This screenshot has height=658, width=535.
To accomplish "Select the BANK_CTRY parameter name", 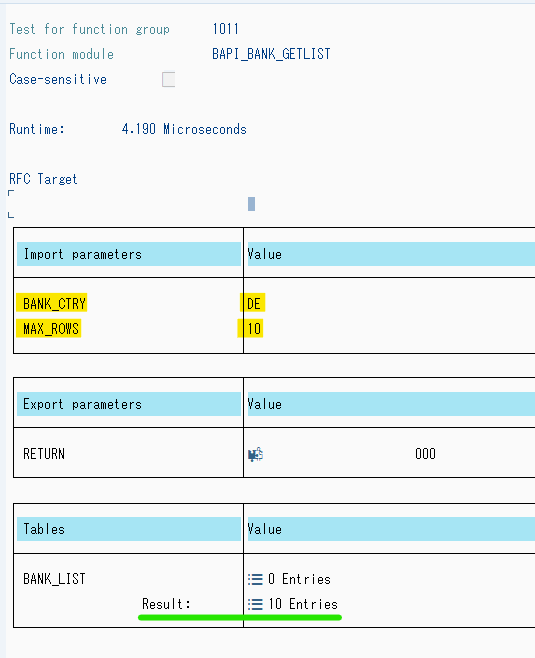I will pos(54,303).
